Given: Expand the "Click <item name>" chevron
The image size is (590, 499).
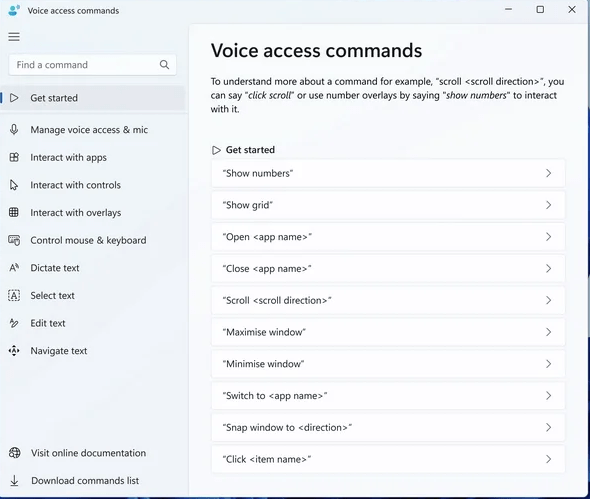Looking at the screenshot, I should coord(548,459).
